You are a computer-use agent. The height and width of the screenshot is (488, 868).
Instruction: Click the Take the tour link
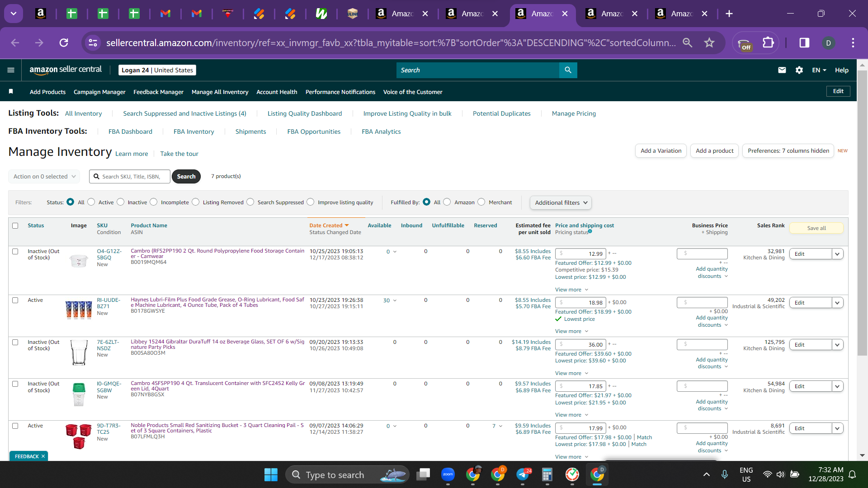pos(179,154)
